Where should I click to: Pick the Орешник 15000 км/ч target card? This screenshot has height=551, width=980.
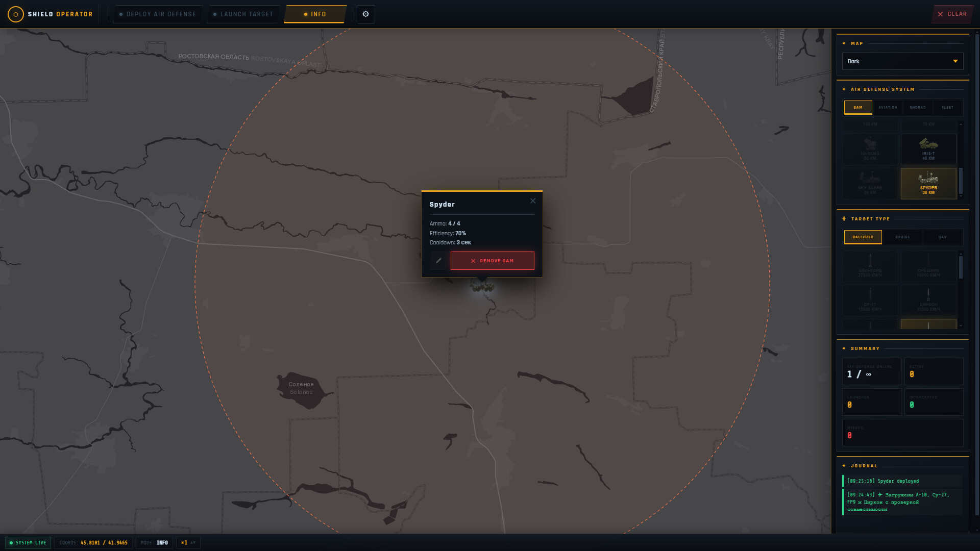(928, 266)
